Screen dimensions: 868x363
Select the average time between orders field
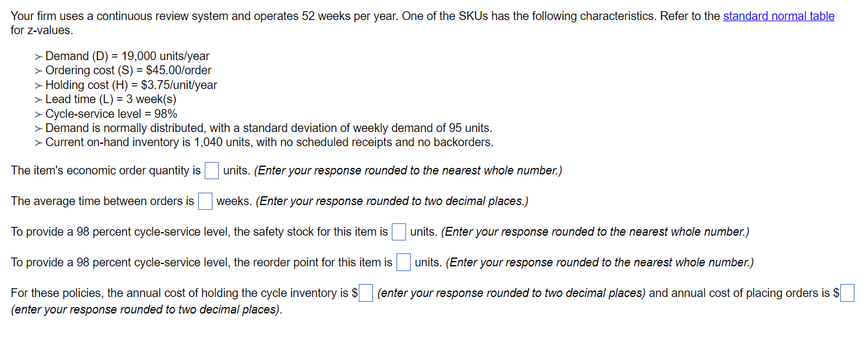(205, 201)
